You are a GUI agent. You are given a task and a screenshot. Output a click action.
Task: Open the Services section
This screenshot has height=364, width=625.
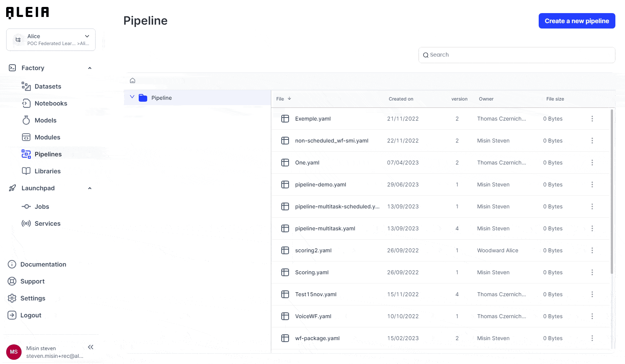coord(47,223)
